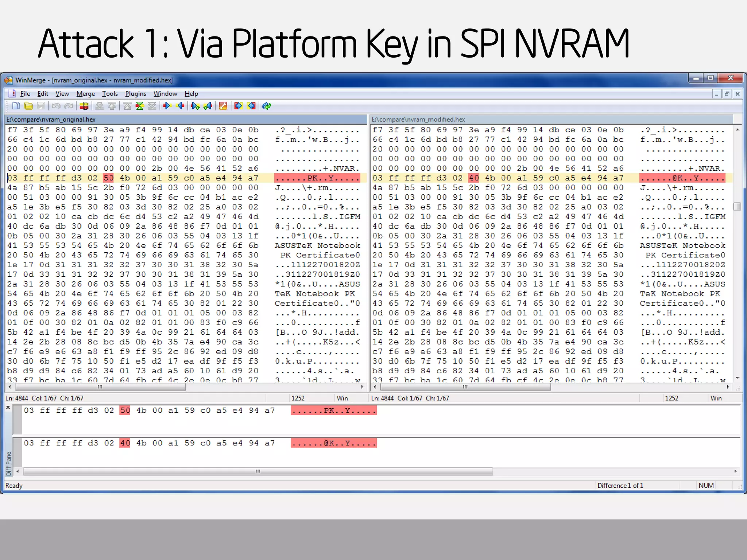The width and height of the screenshot is (747, 560).
Task: Copy difference to left icon
Action: point(180,106)
